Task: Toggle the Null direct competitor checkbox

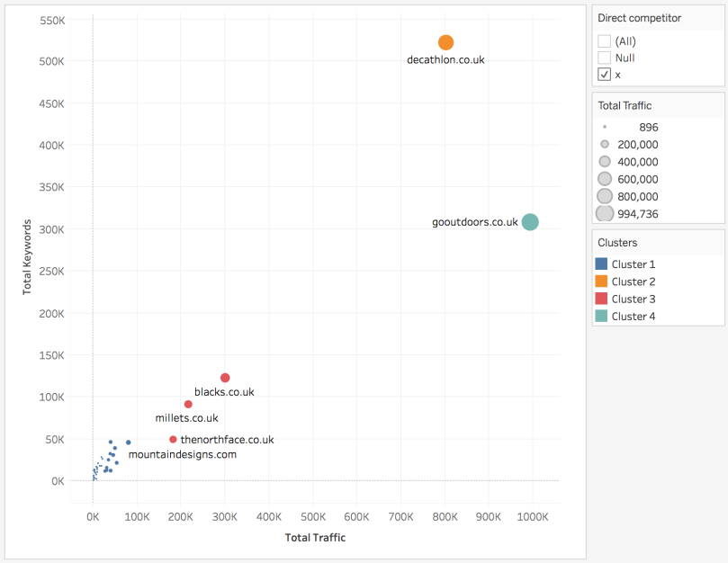Action: [x=604, y=58]
